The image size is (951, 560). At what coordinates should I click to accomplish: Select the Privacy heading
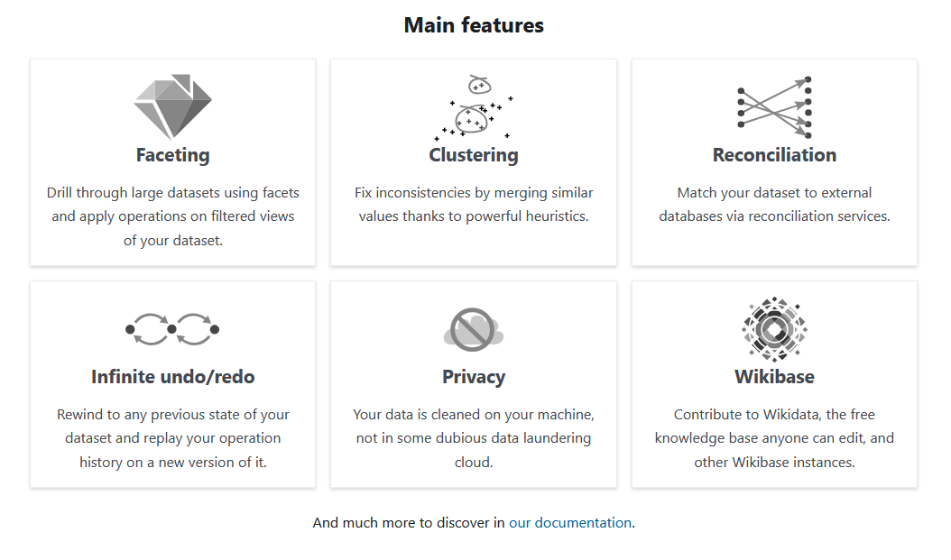[474, 377]
